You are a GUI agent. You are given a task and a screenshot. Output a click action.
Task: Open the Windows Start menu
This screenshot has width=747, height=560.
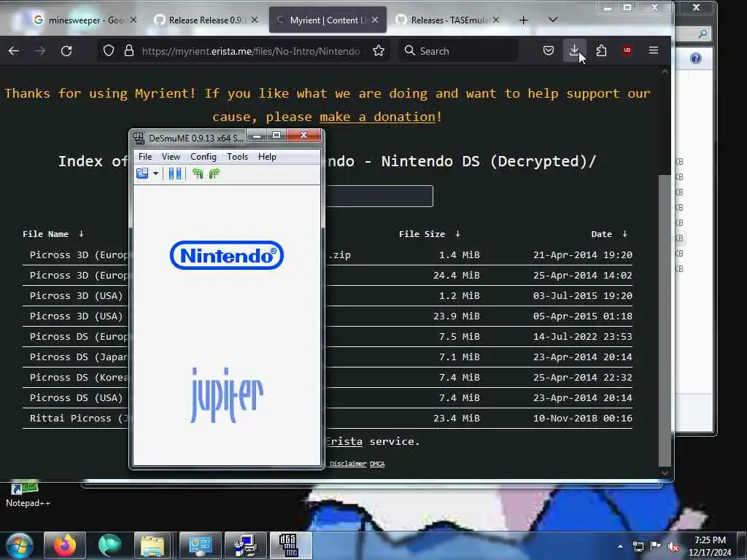[x=20, y=545]
